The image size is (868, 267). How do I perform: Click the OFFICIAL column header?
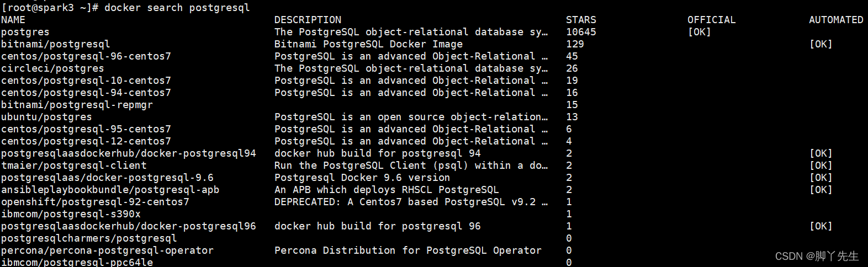pyautogui.click(x=711, y=20)
